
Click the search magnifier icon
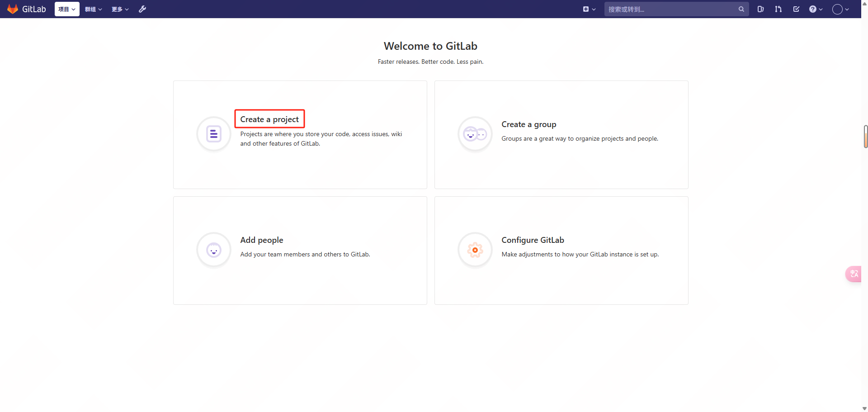[741, 9]
